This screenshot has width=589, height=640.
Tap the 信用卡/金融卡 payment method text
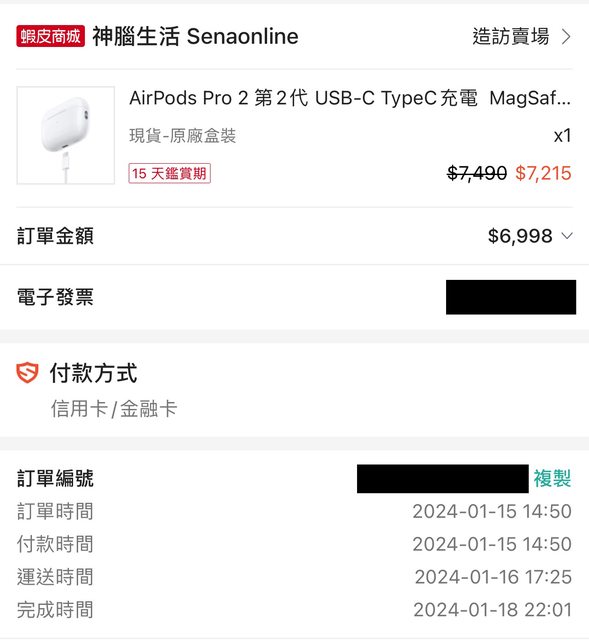114,409
